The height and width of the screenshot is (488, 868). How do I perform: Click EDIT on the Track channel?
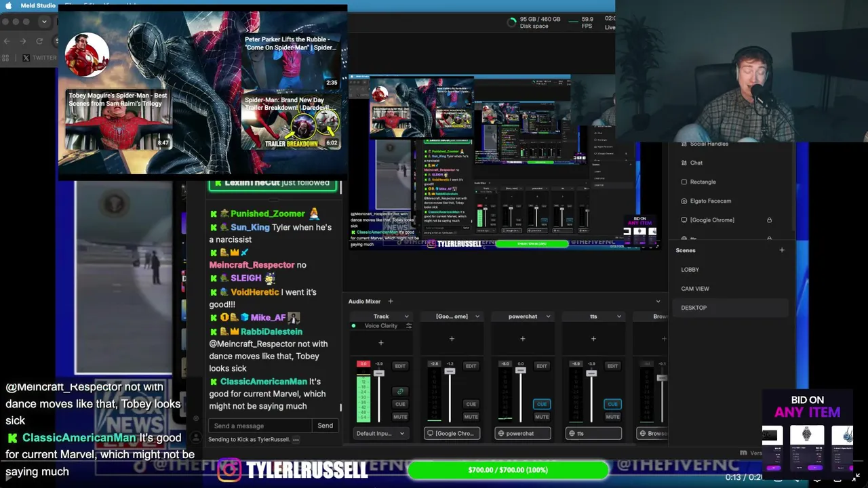[400, 366]
